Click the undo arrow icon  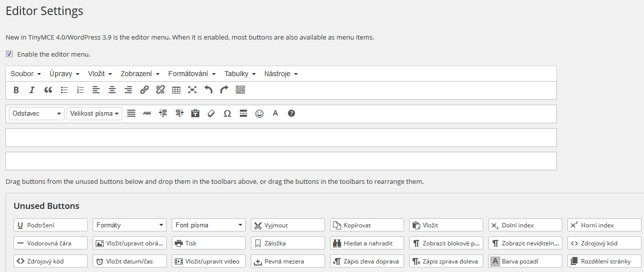208,90
